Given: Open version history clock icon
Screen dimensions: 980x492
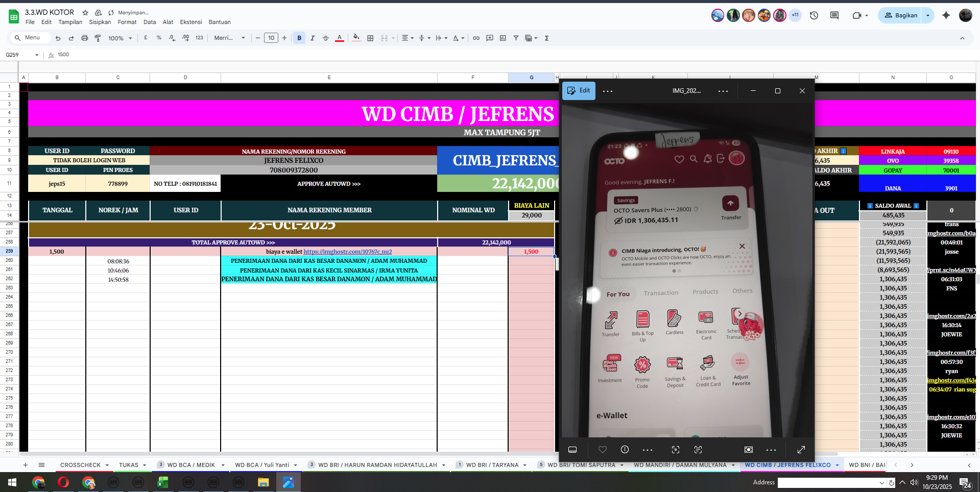Looking at the screenshot, I should click(814, 15).
